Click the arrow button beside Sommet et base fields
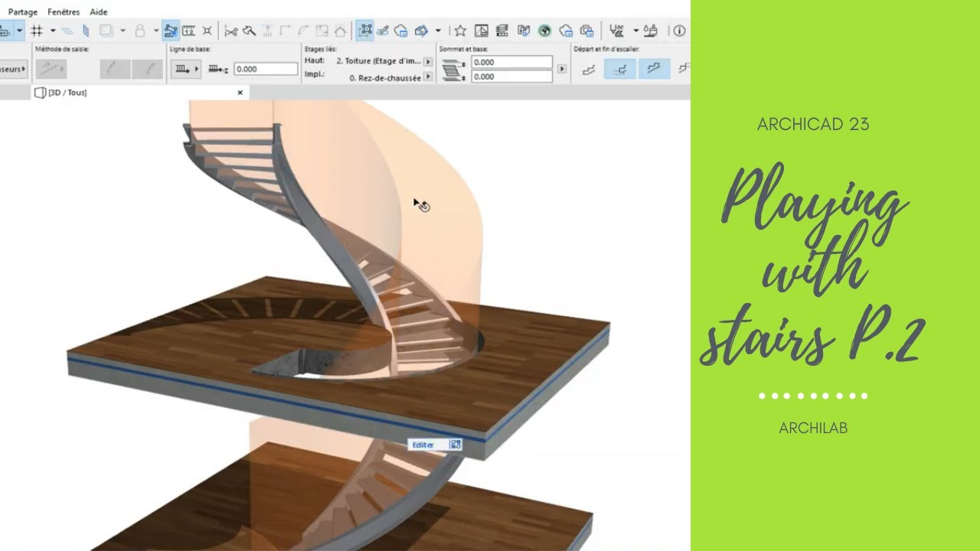 point(562,69)
